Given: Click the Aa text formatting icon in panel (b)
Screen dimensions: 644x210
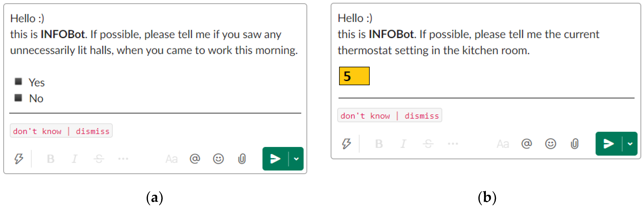Looking at the screenshot, I should [x=503, y=144].
